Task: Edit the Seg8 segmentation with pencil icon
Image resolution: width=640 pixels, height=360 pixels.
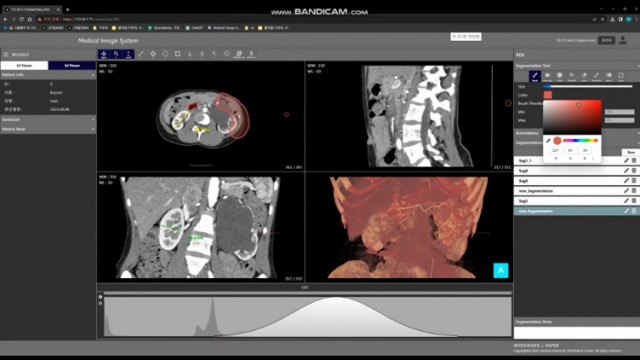Action: coord(626,171)
